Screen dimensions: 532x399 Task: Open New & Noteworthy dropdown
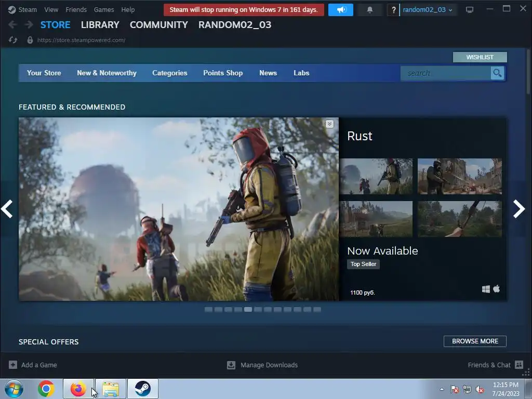107,73
